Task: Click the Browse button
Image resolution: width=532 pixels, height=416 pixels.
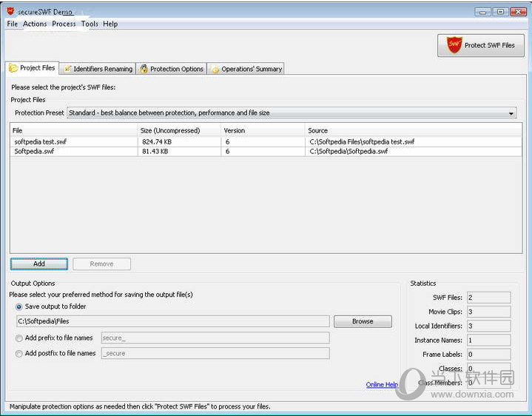Action: point(363,321)
